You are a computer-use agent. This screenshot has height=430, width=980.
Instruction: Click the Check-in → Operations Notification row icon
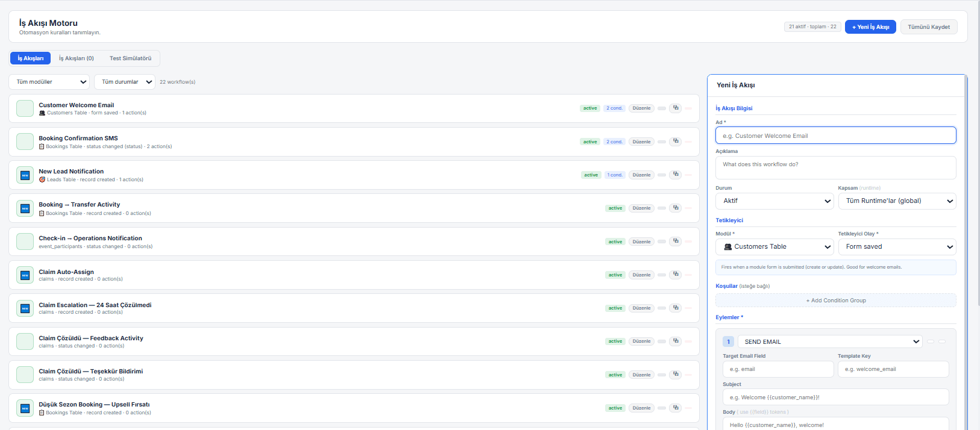pyautogui.click(x=25, y=241)
